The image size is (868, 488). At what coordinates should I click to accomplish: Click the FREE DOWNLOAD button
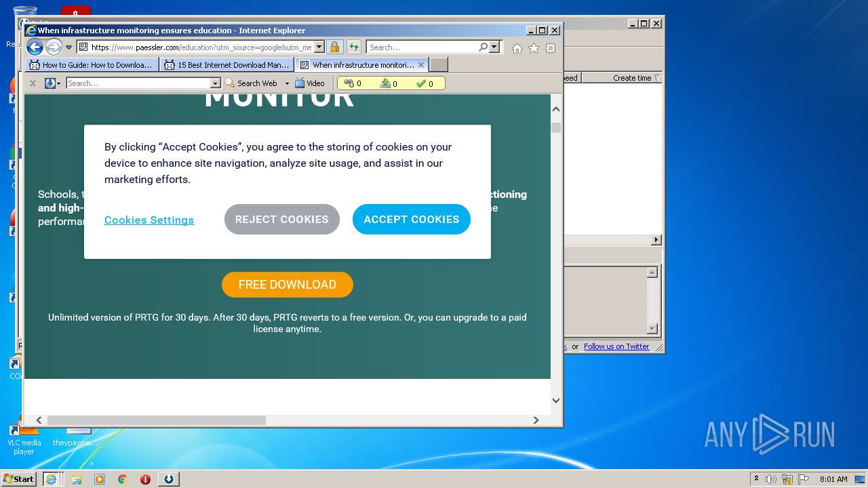coord(288,285)
